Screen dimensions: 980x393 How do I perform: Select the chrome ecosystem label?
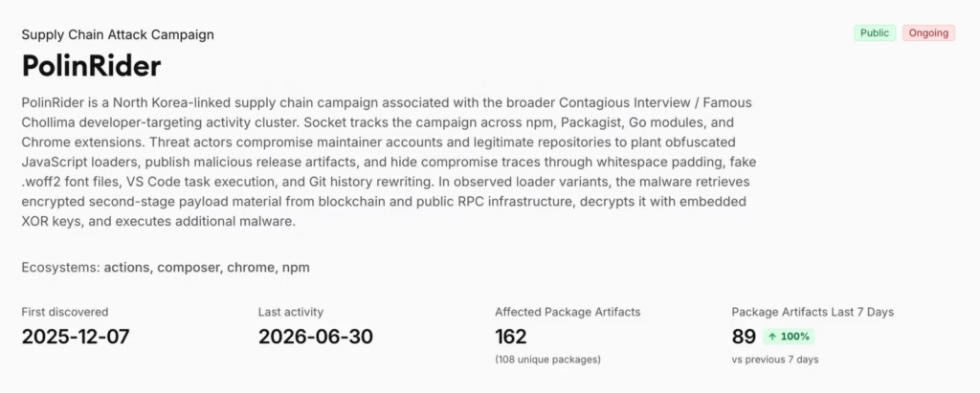[x=251, y=268]
